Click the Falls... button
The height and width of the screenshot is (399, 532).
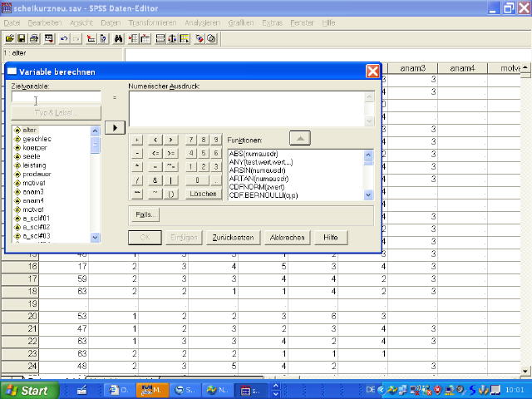coord(146,214)
